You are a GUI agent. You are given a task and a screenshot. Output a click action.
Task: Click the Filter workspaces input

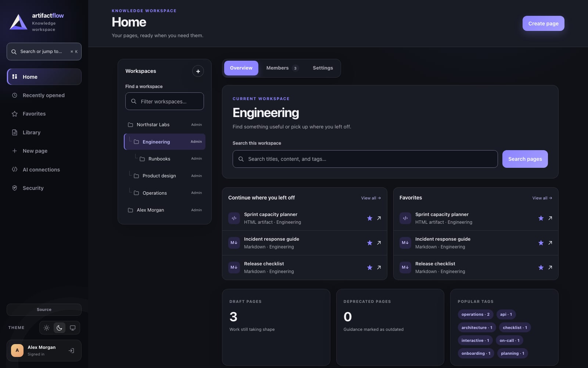pyautogui.click(x=165, y=101)
